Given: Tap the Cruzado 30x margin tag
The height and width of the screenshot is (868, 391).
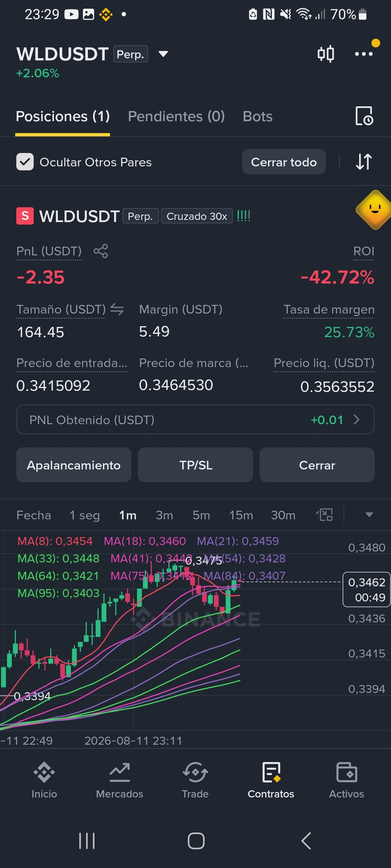Looking at the screenshot, I should 197,216.
